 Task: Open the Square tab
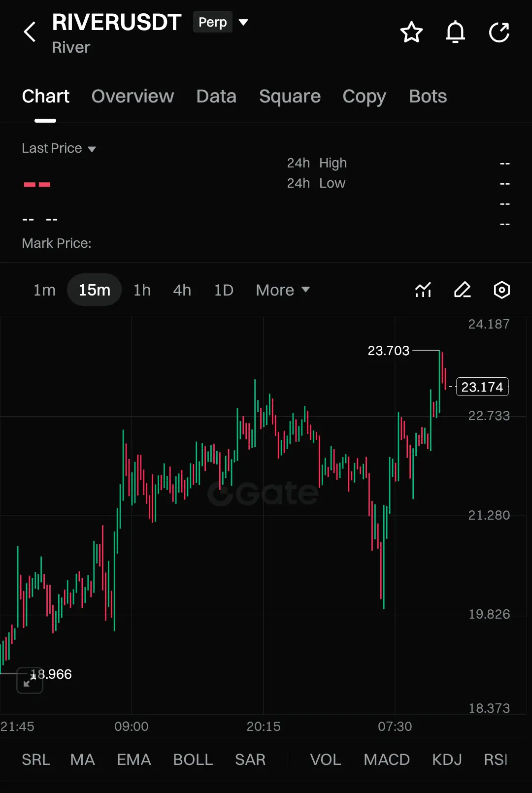(290, 97)
